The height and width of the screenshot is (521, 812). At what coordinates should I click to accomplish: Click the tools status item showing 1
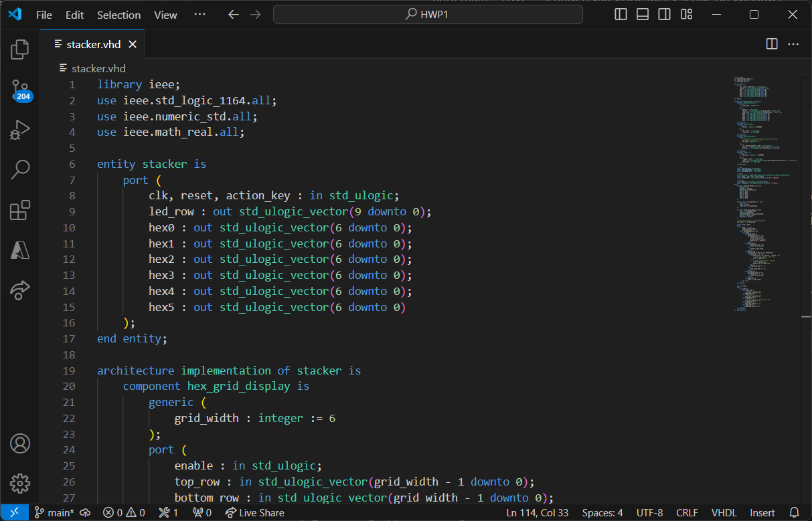(x=168, y=512)
